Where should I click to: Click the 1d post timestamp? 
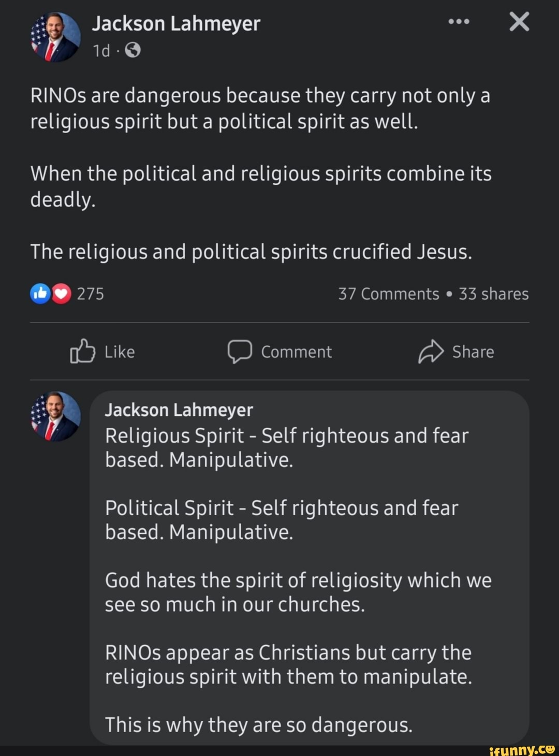[x=101, y=51]
